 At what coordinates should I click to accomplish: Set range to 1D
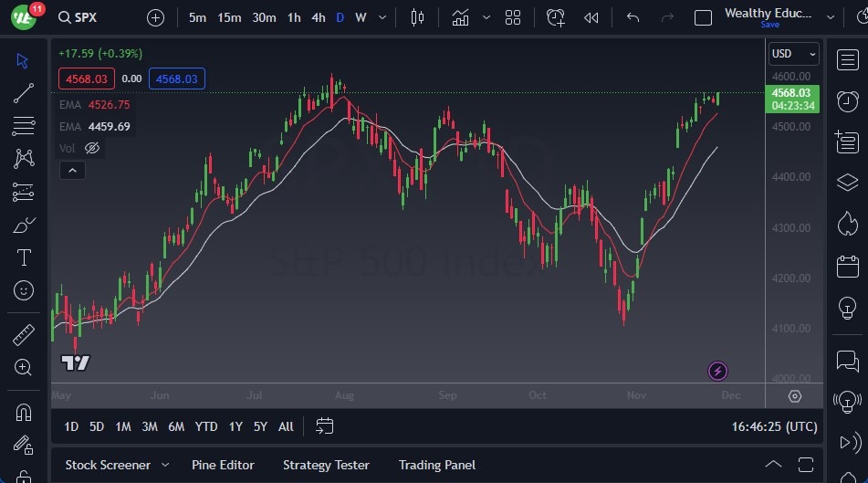(71, 426)
